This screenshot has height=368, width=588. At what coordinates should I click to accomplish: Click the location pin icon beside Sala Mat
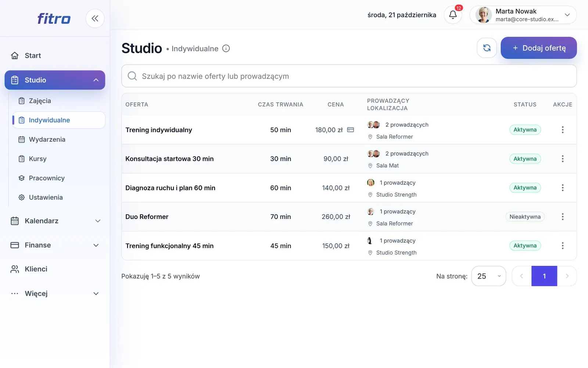(370, 166)
